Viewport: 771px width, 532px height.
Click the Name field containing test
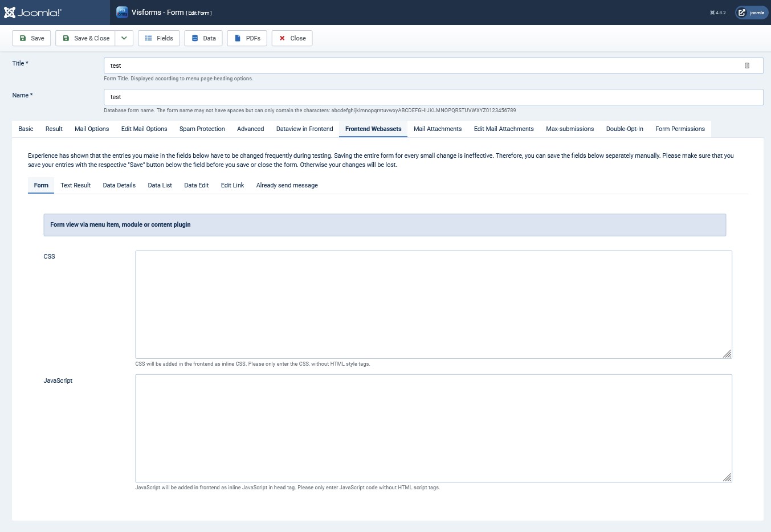pyautogui.click(x=433, y=97)
